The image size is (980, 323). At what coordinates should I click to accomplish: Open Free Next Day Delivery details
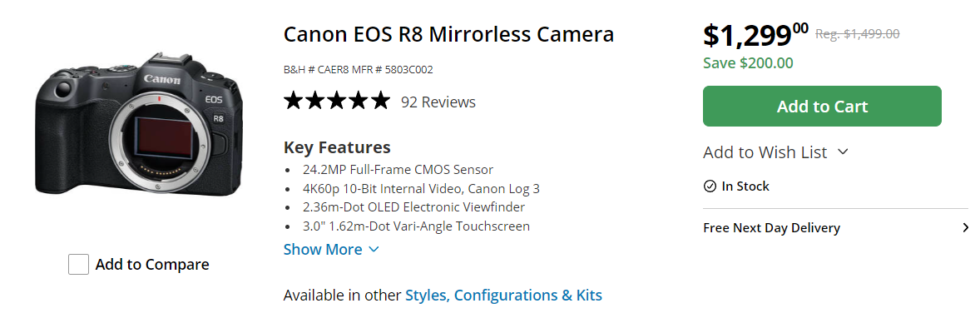(x=835, y=228)
